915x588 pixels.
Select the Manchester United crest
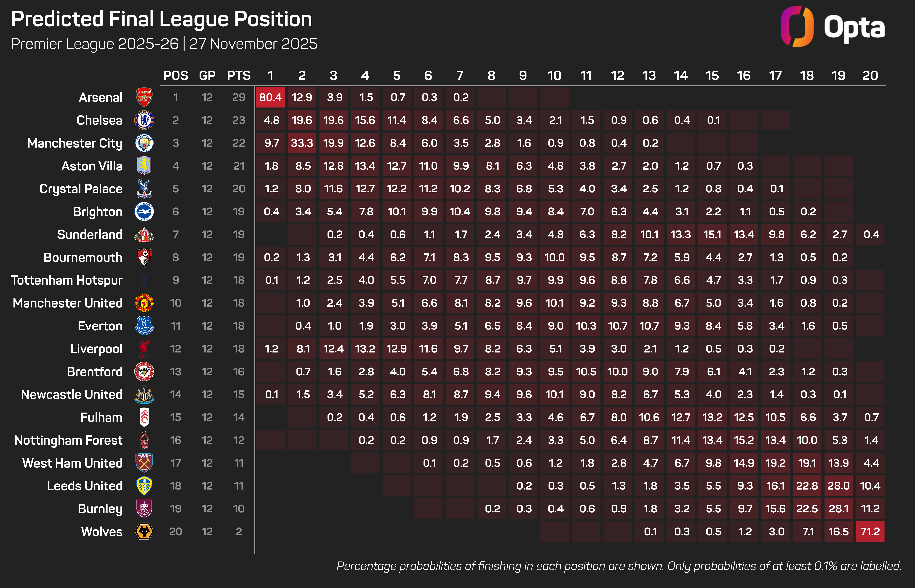[x=144, y=303]
